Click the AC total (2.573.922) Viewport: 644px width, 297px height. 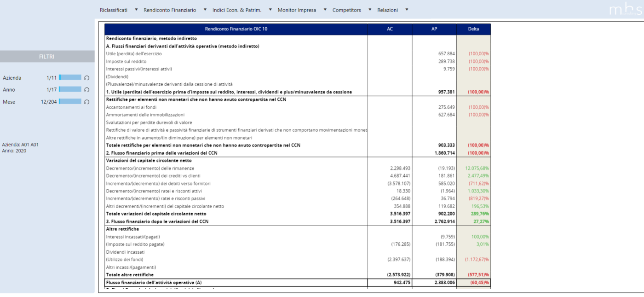tap(399, 275)
